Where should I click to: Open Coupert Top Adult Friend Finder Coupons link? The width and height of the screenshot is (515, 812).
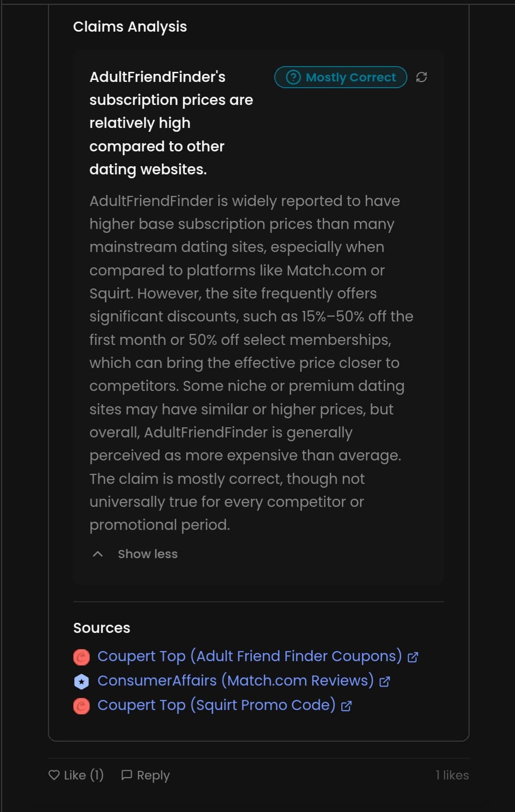(x=249, y=656)
